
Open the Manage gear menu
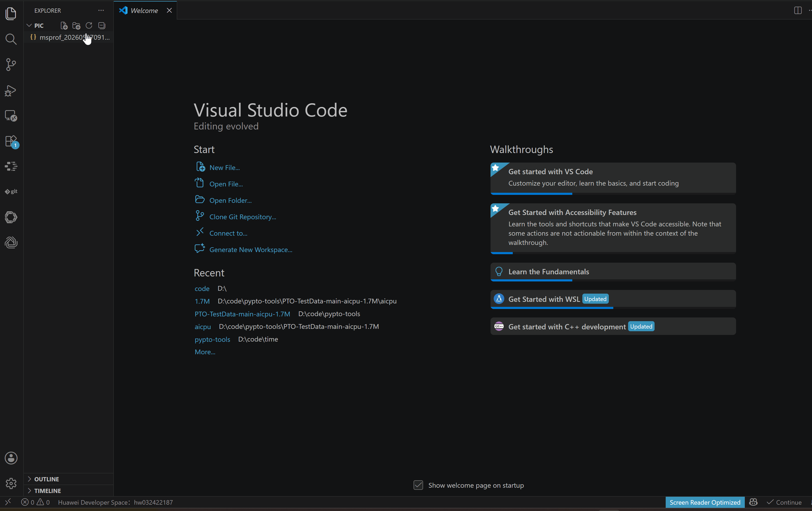coord(11,483)
